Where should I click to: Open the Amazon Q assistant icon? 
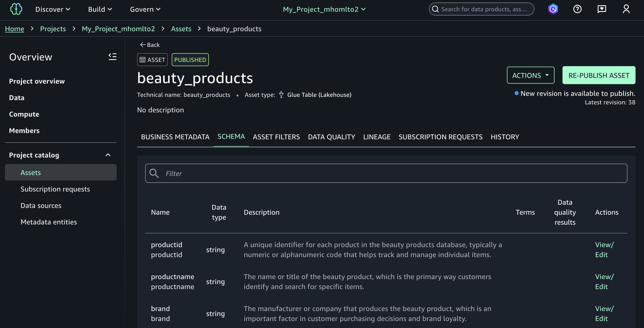(553, 9)
